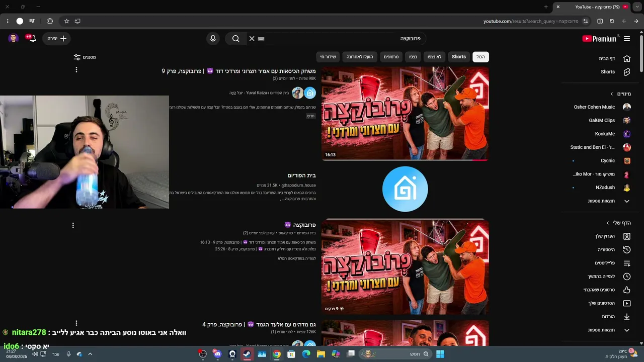The height and width of the screenshot is (362, 644).
Task: Open Osher Cohen Music subscription
Action: [x=601, y=107]
